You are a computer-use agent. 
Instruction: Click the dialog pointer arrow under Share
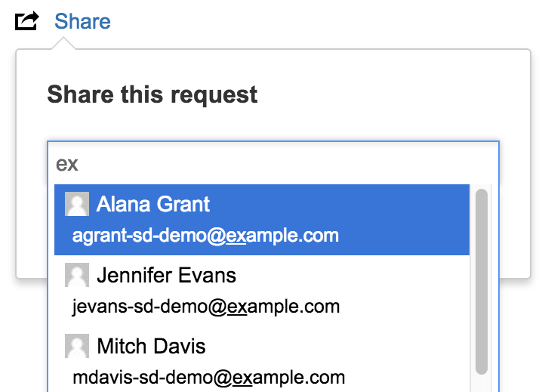pos(63,44)
